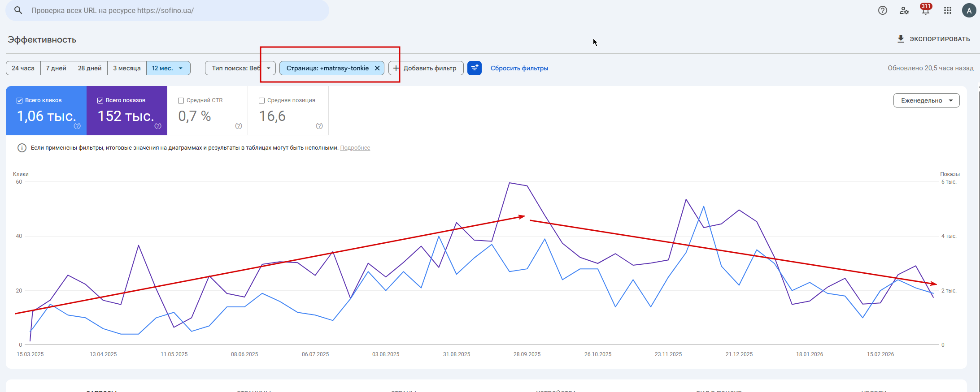The image size is (980, 392).
Task: Click the blue filter options icon
Action: (474, 68)
